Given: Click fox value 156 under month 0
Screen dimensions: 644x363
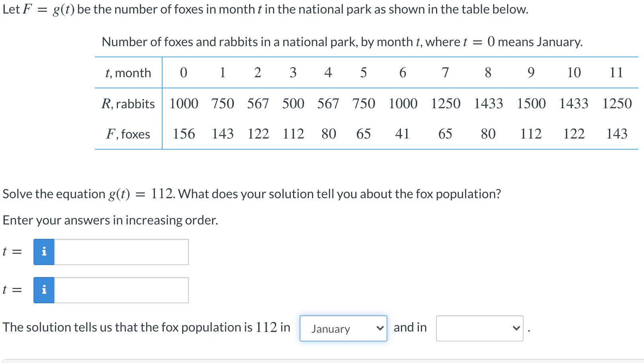Looking at the screenshot, I should pyautogui.click(x=184, y=134).
